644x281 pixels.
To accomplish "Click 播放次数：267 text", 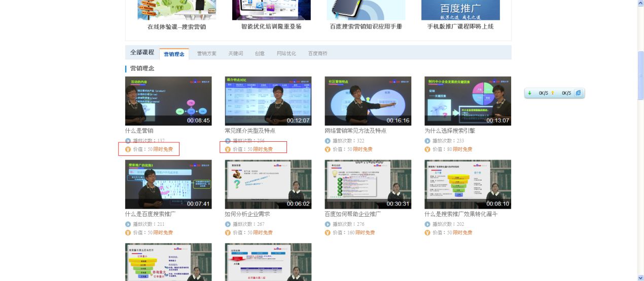I will (x=248, y=224).
